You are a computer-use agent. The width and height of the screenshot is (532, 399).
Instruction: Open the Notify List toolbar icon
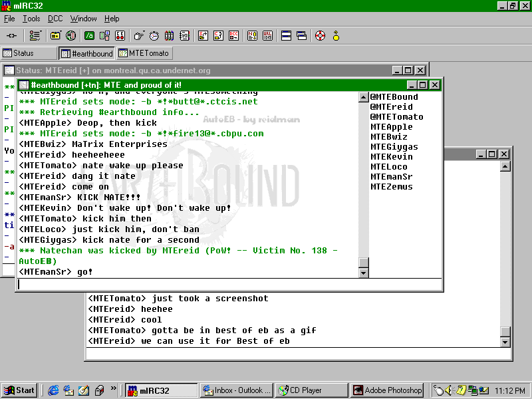253,36
